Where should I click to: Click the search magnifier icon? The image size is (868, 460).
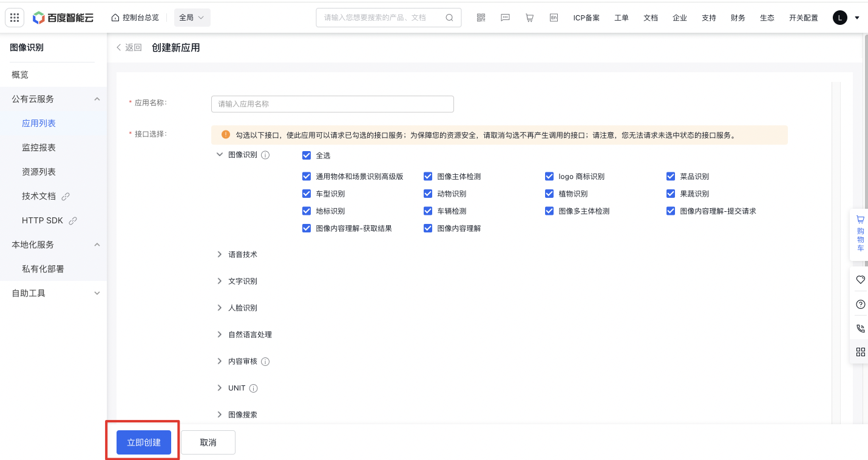click(x=449, y=18)
